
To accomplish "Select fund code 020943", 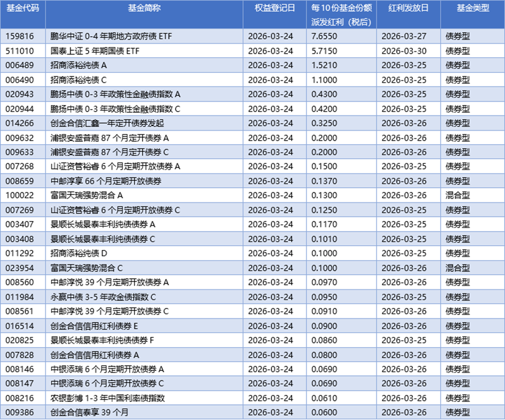I will pyautogui.click(x=20, y=94).
